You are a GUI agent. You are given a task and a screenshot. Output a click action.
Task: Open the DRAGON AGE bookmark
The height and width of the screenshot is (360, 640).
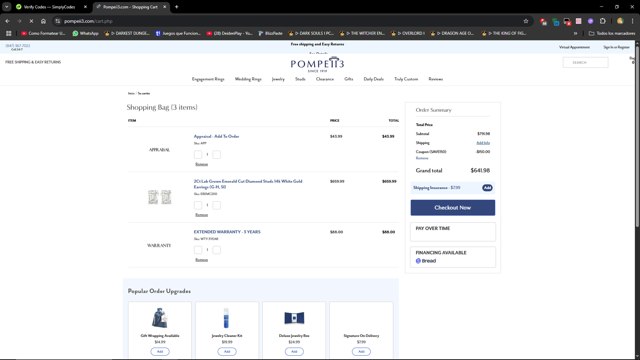pos(453,33)
